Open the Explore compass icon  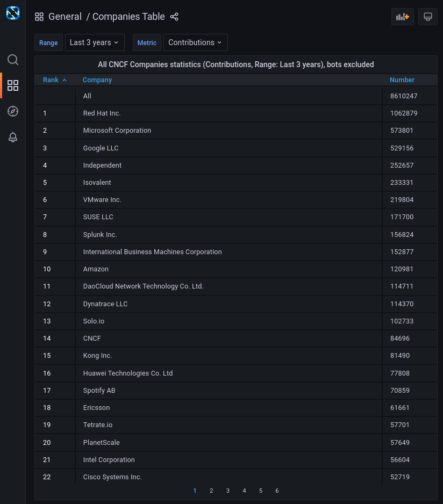[x=13, y=111]
